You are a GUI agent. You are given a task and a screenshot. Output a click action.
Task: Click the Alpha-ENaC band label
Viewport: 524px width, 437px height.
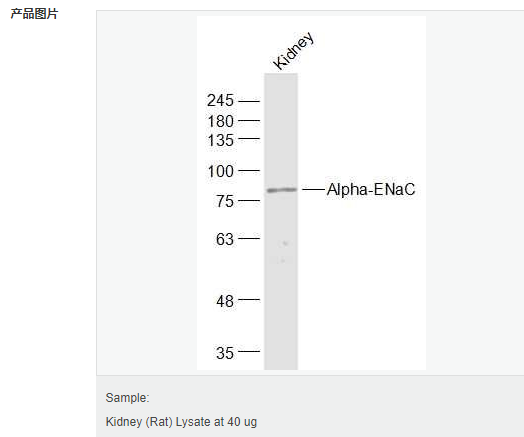(x=371, y=189)
